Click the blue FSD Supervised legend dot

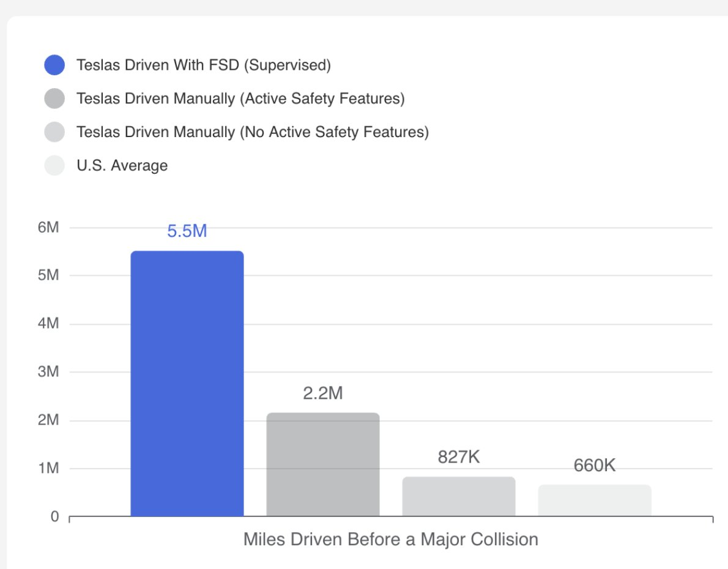tap(54, 65)
